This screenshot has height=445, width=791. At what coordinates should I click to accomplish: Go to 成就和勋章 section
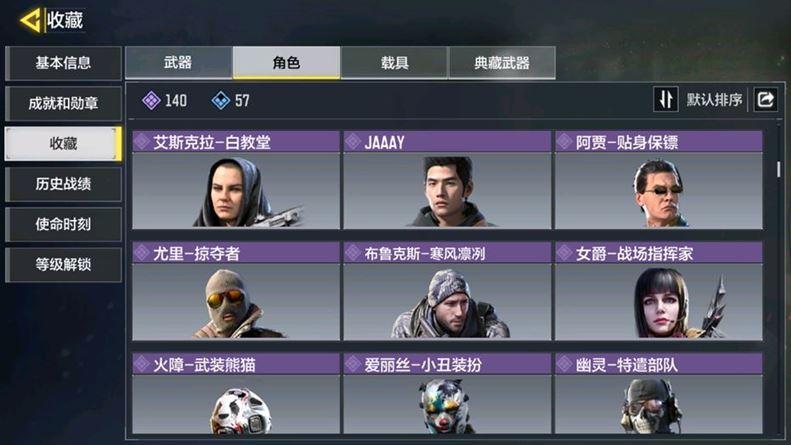click(x=63, y=103)
